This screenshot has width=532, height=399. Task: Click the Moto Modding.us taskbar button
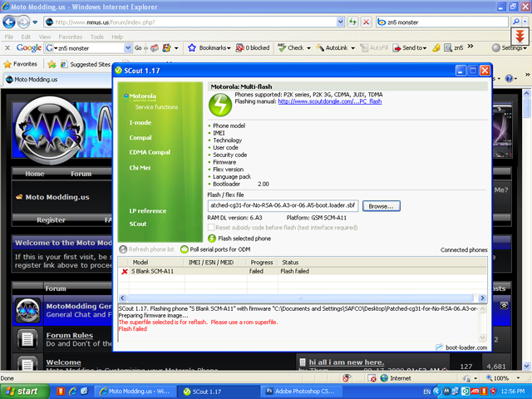[135, 392]
